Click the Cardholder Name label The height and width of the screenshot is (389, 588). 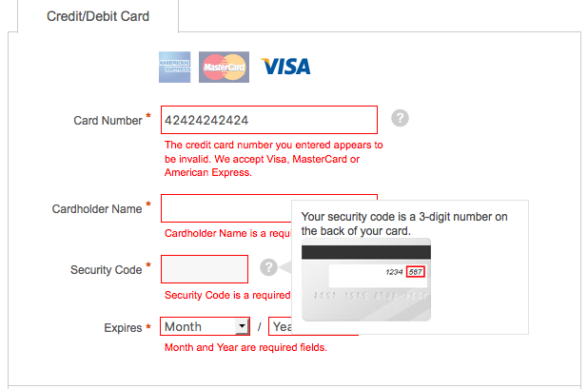coord(96,208)
